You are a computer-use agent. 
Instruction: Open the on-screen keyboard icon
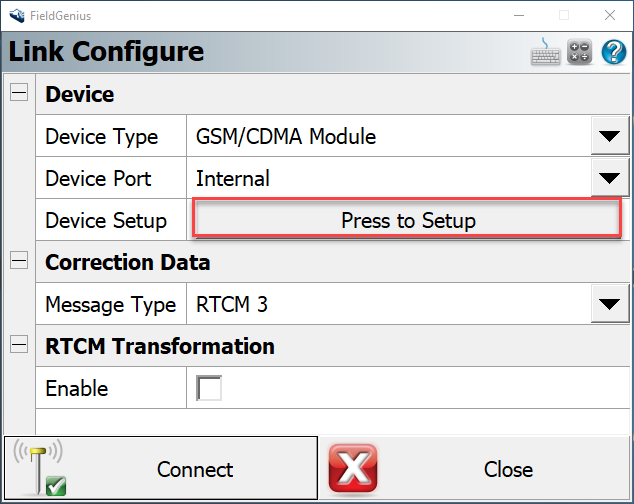pyautogui.click(x=545, y=52)
